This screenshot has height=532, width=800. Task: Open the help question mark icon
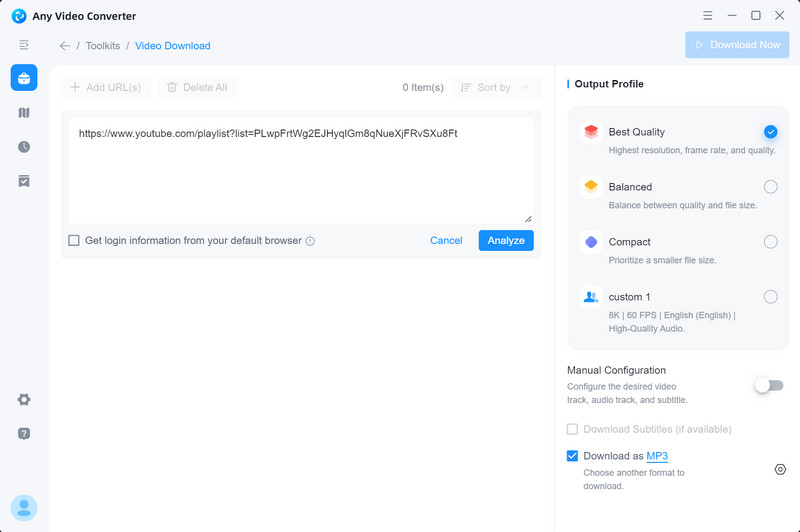24,434
